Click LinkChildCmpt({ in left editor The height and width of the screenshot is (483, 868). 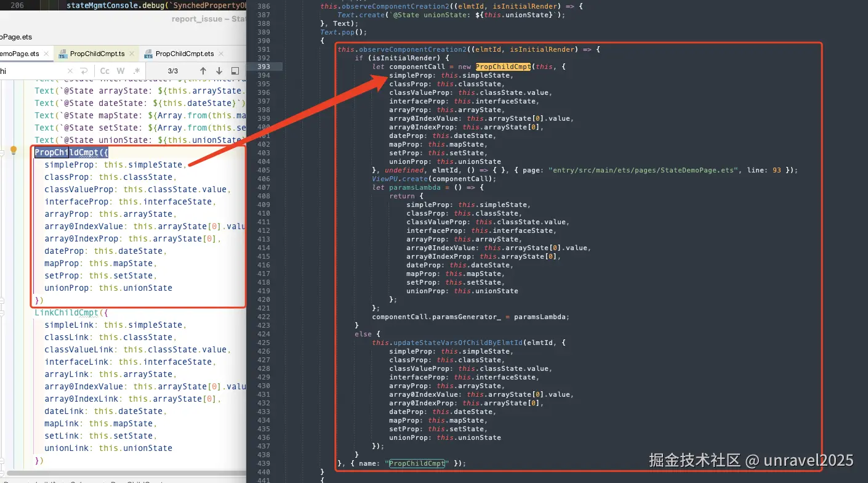[x=71, y=312]
